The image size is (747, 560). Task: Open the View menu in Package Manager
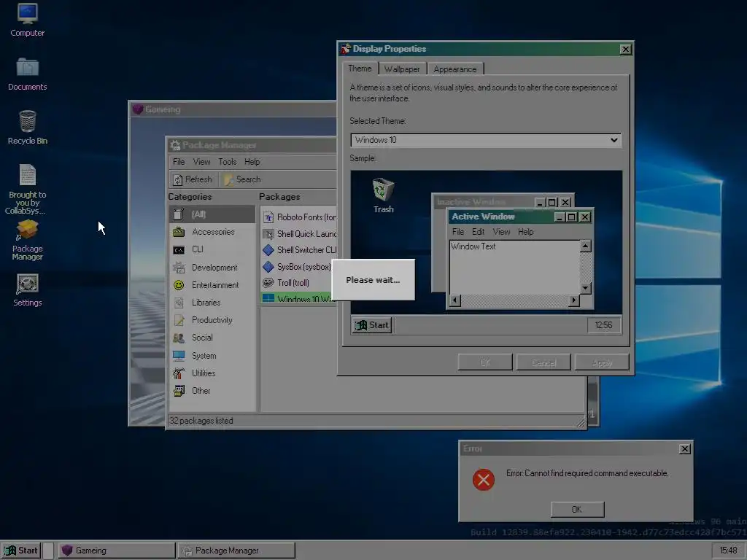click(201, 162)
